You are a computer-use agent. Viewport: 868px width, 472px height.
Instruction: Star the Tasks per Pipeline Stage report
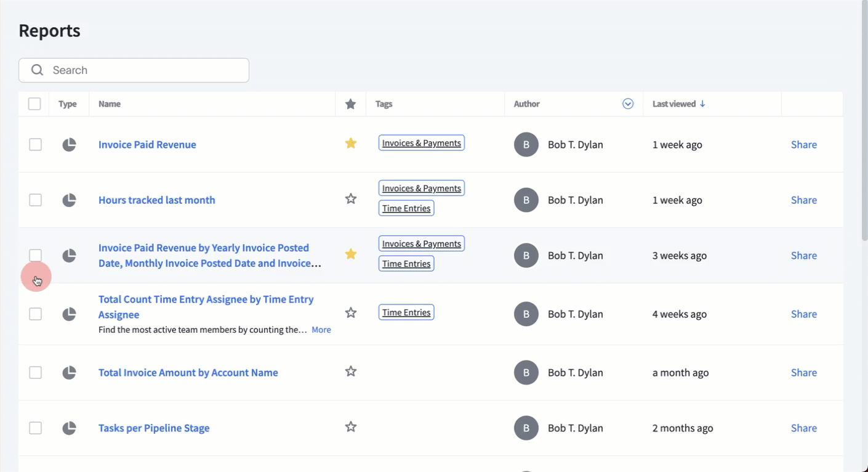tap(351, 427)
